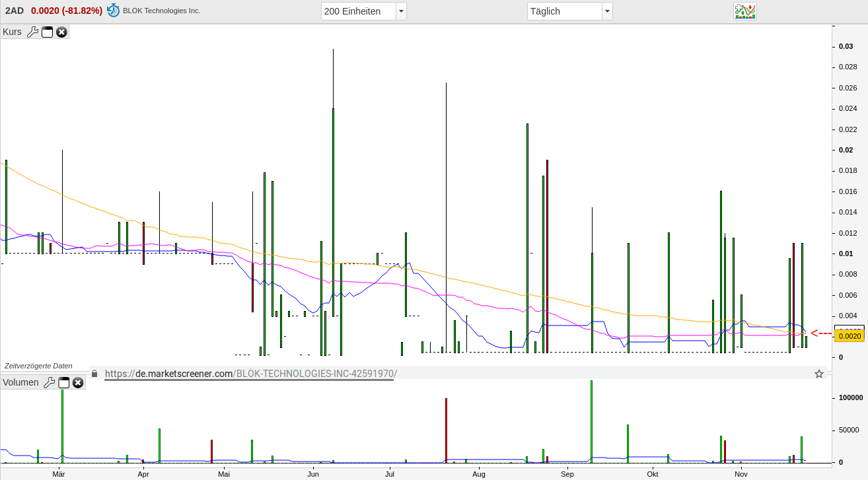Close the Kurs panel via its X toggle

pyautogui.click(x=61, y=32)
